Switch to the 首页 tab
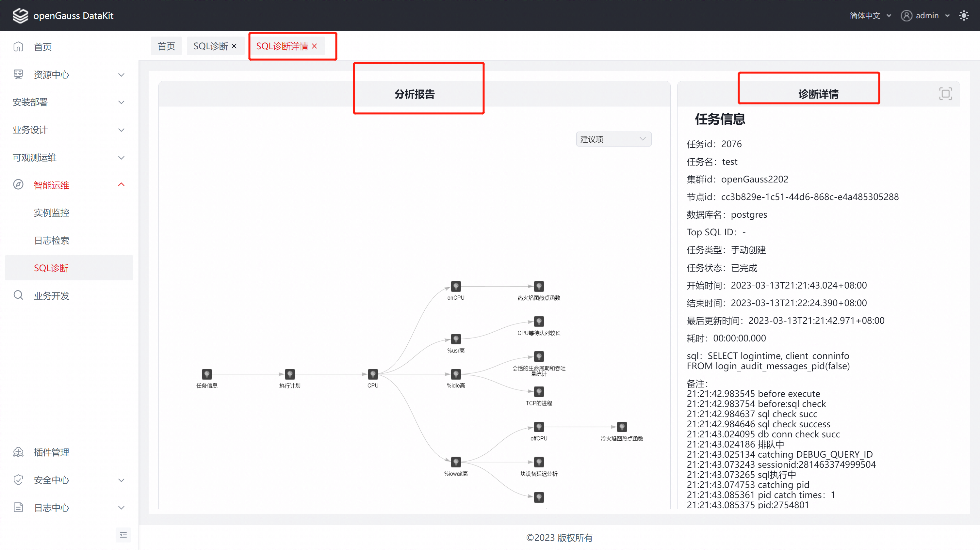Screen dimensions: 980x550 tap(166, 46)
